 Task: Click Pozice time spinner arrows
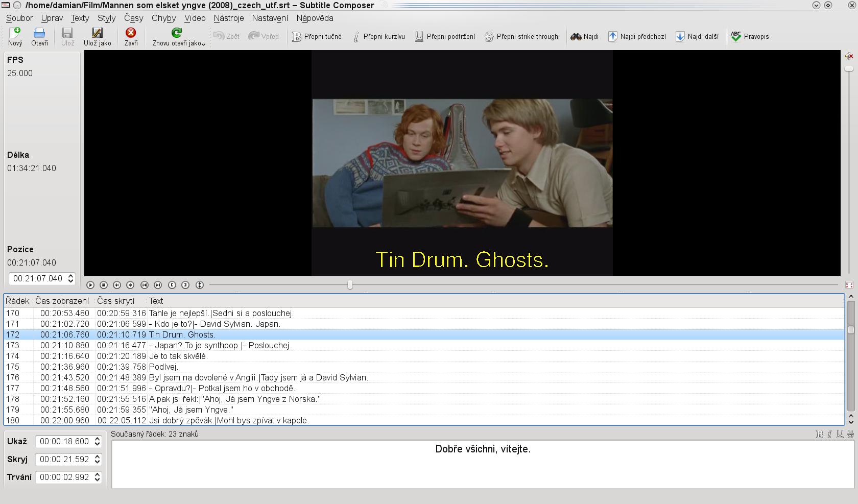click(70, 278)
